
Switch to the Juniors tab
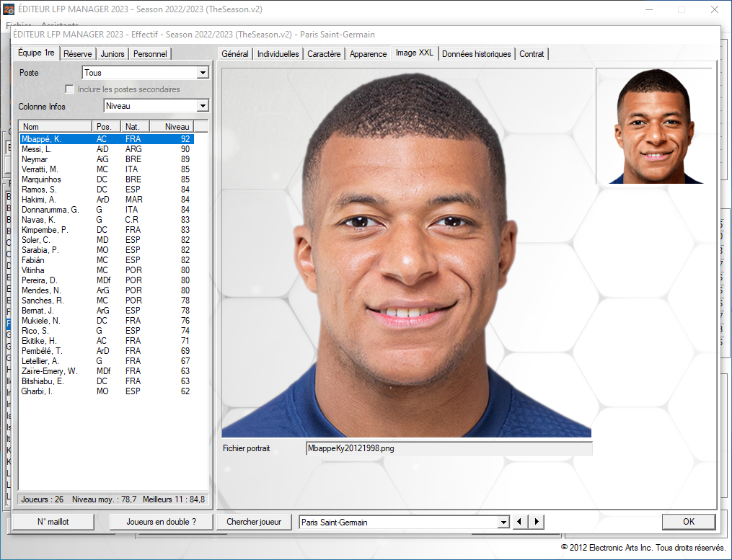113,53
